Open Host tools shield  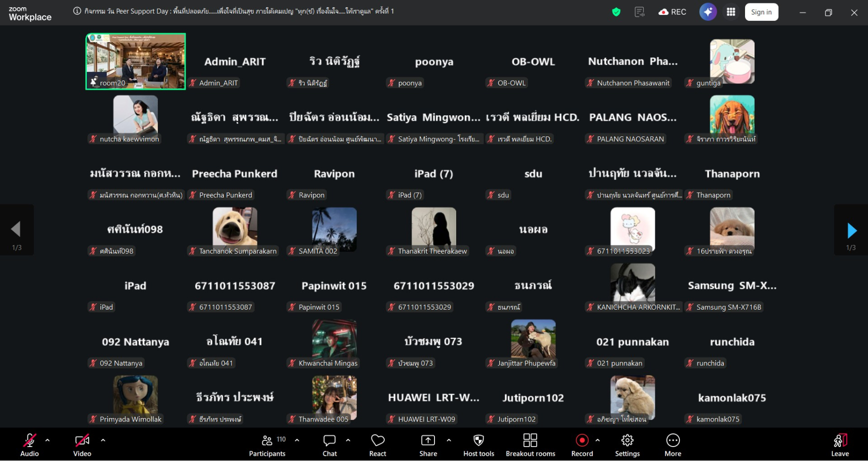pos(479,445)
